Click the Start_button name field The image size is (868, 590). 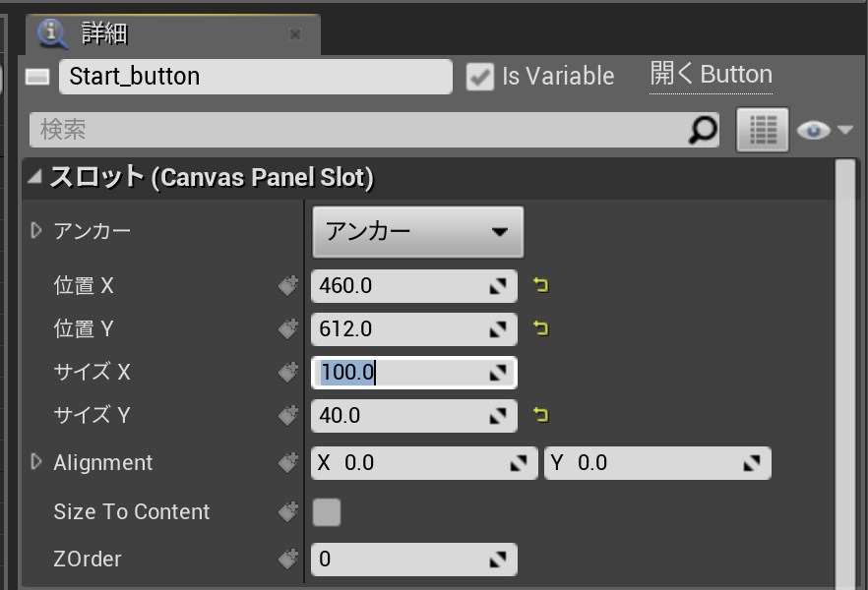[254, 77]
